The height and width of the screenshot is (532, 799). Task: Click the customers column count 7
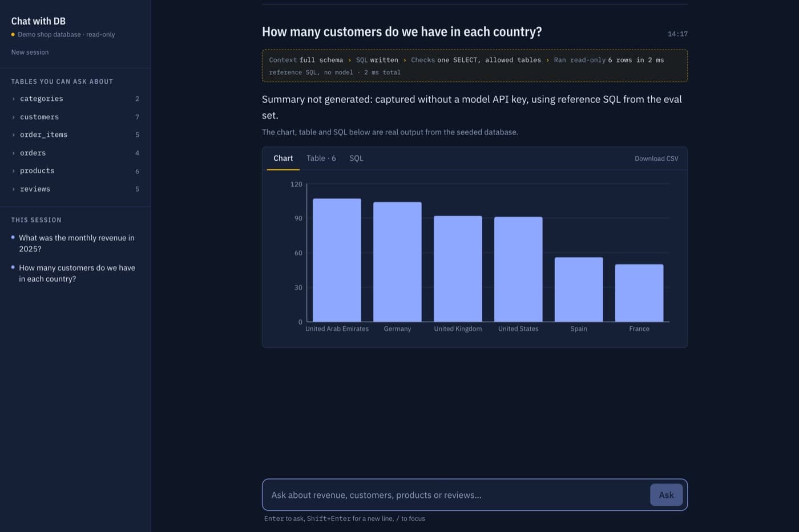pos(137,117)
